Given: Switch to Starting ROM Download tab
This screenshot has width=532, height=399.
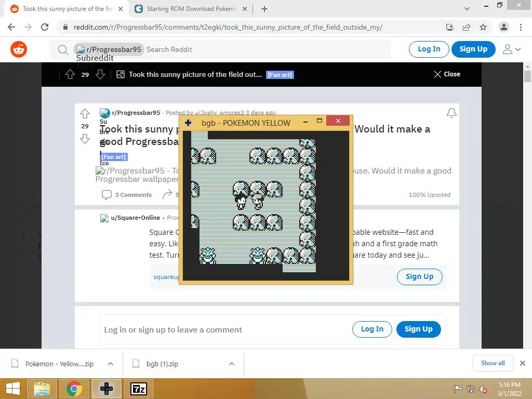Looking at the screenshot, I should [x=192, y=9].
